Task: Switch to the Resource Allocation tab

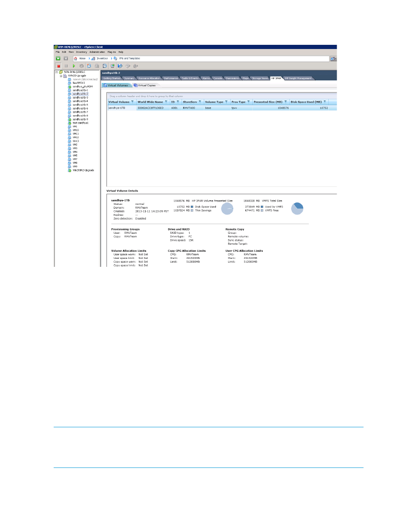Action: [x=149, y=78]
